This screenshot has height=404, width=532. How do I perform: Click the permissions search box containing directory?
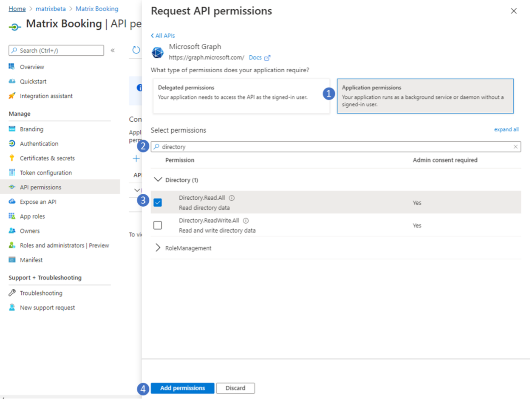[336, 147]
